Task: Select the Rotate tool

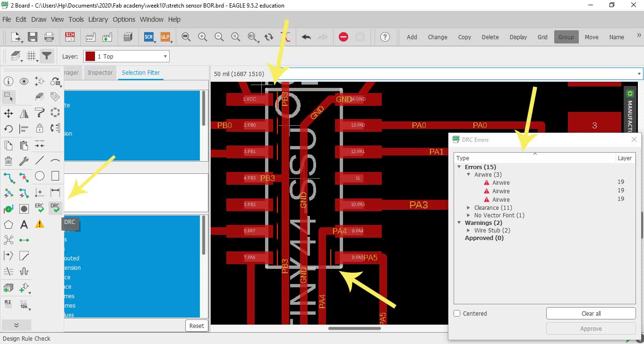Action: click(9, 129)
